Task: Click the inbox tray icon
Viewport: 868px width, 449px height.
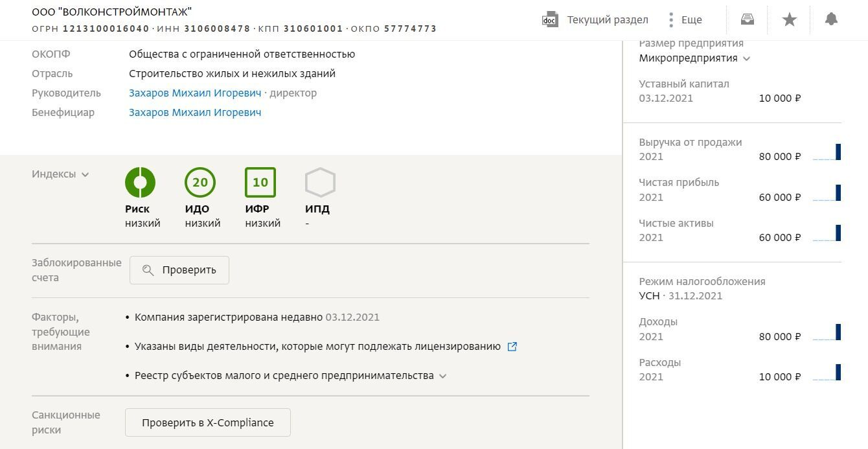Action: point(748,19)
